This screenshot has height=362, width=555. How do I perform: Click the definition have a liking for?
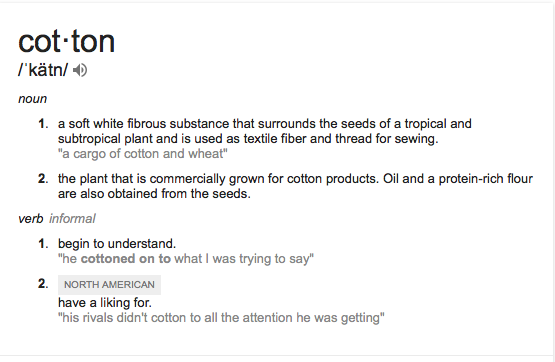105,303
